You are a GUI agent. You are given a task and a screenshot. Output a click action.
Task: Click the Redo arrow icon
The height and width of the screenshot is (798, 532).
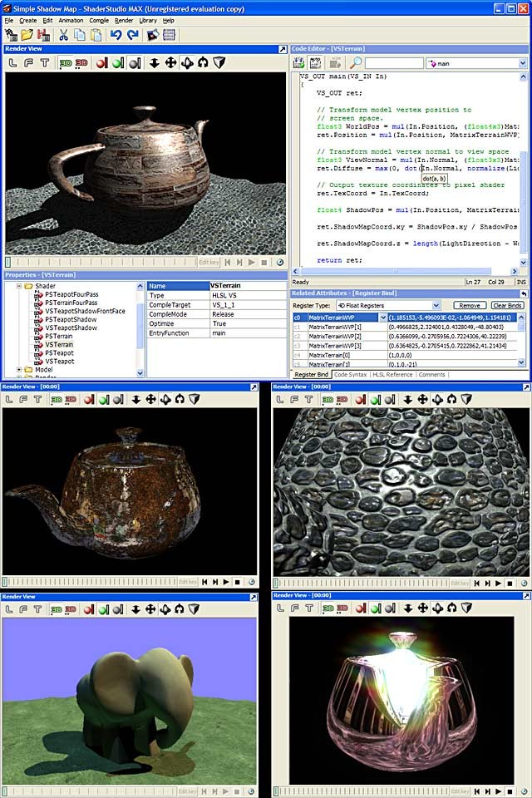(133, 35)
